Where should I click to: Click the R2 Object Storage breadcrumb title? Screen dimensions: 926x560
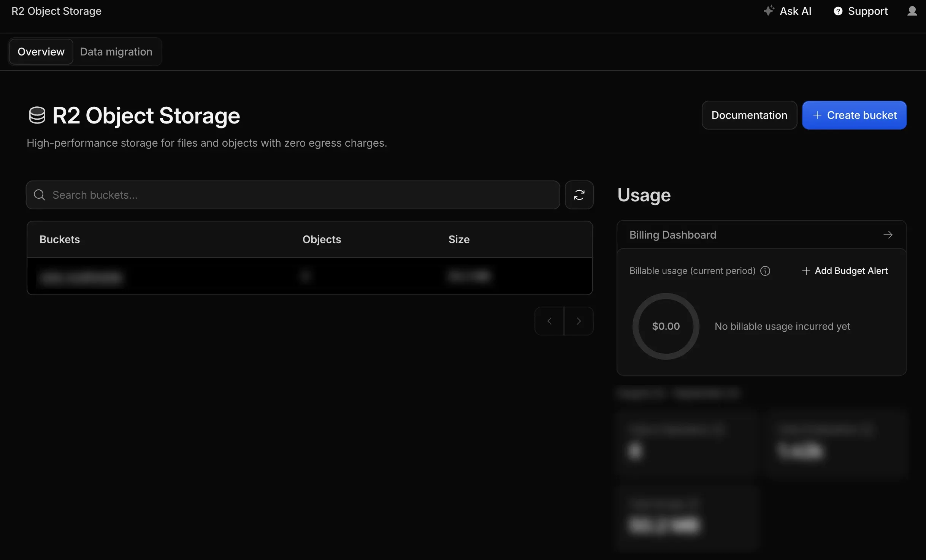(56, 11)
